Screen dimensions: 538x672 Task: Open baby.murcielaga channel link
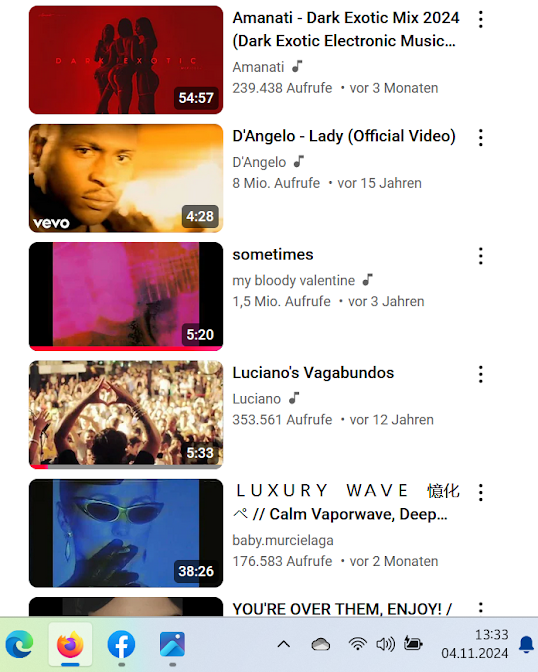[x=283, y=540]
